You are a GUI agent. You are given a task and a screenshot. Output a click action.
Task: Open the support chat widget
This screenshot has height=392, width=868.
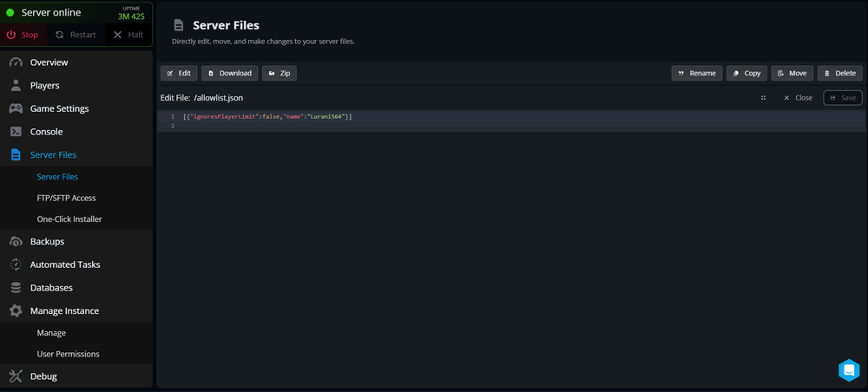click(x=848, y=370)
